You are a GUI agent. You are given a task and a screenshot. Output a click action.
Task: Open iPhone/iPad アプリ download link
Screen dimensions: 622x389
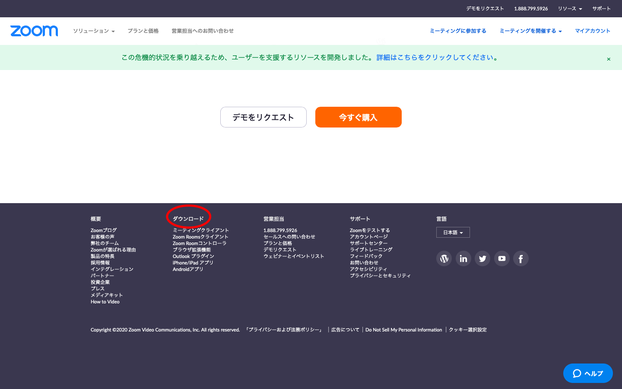click(x=193, y=263)
